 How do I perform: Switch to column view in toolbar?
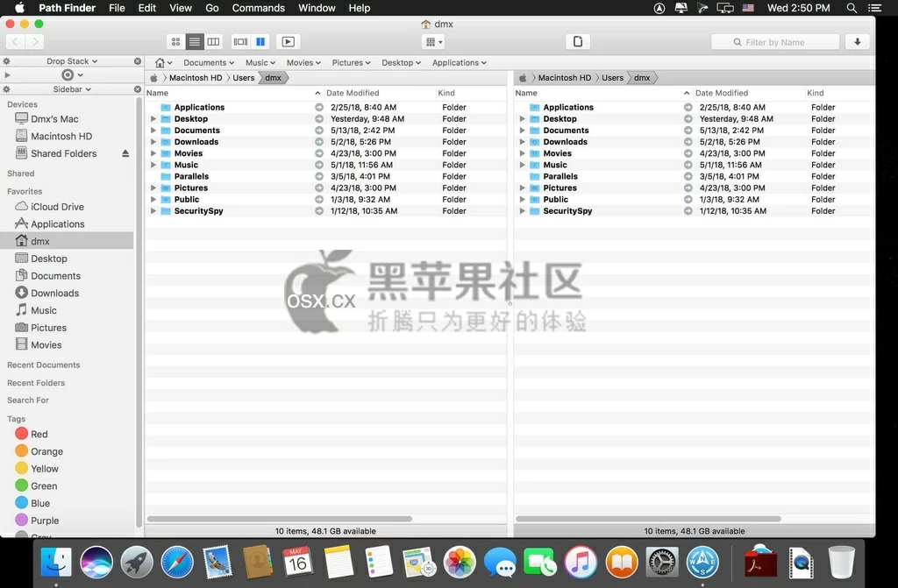coord(213,42)
